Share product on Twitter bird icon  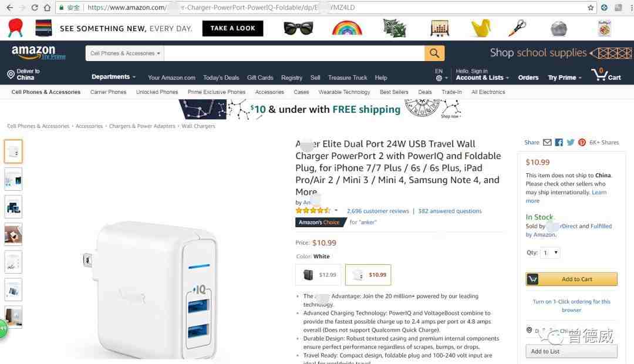[x=571, y=142]
